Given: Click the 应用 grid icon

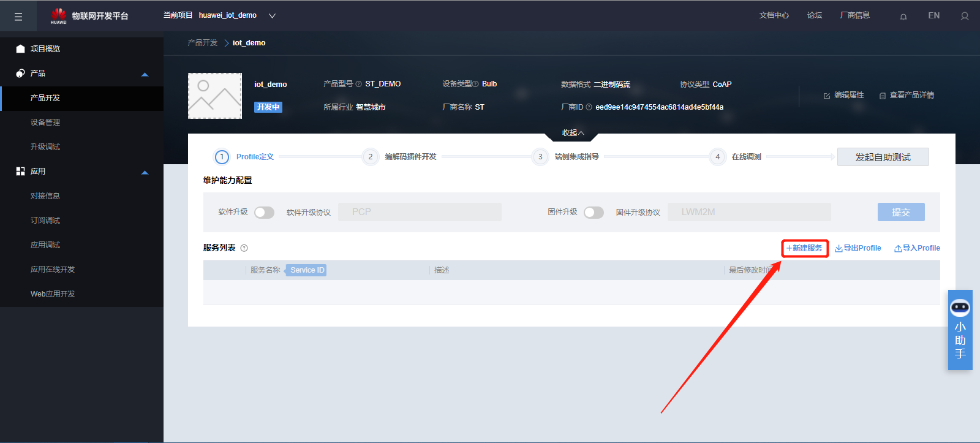Looking at the screenshot, I should pyautogui.click(x=20, y=172).
